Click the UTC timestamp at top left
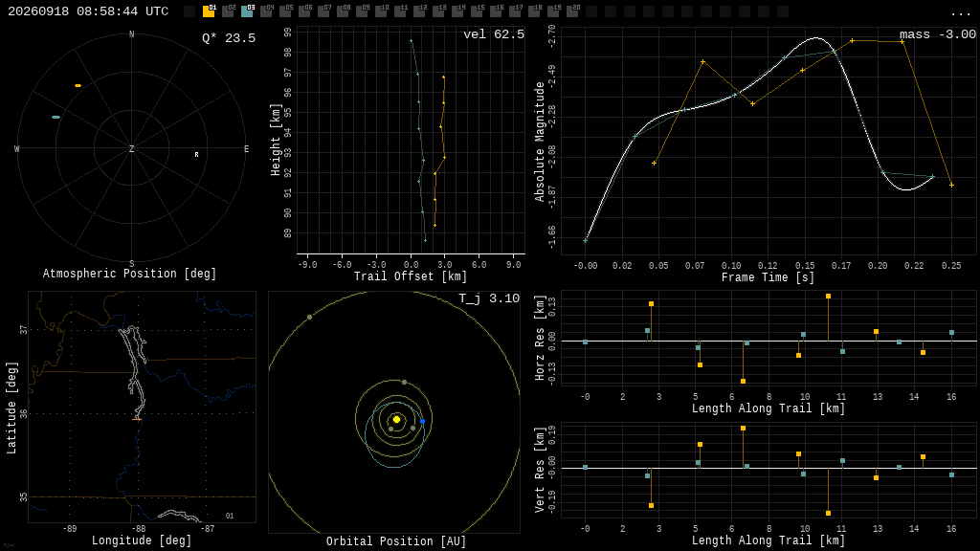The height and width of the screenshot is (551, 980). [x=88, y=11]
